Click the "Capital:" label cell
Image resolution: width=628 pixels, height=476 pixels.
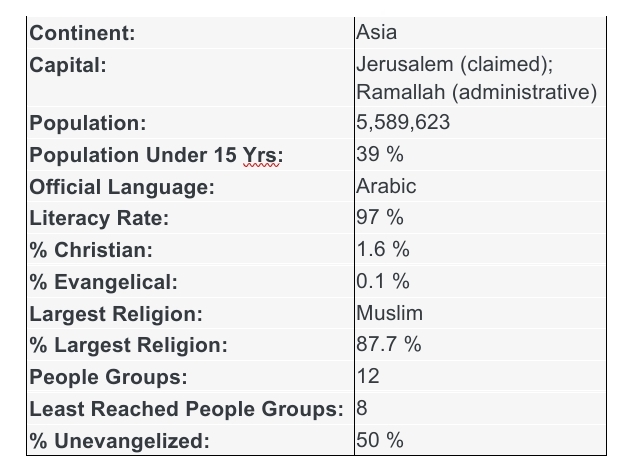[x=68, y=65]
